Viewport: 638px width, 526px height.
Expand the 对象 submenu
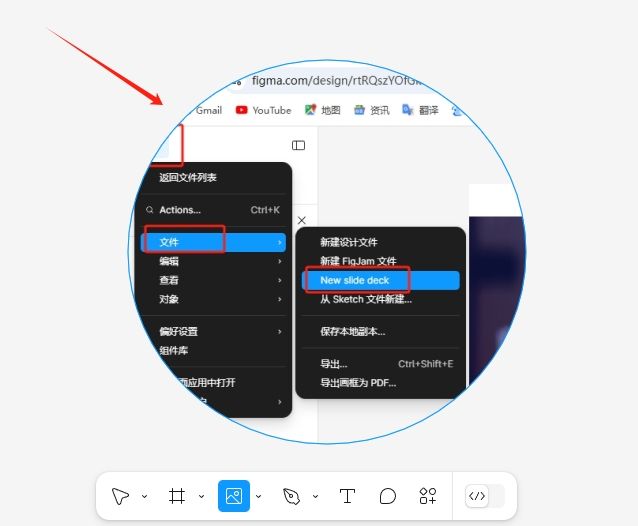tap(213, 299)
